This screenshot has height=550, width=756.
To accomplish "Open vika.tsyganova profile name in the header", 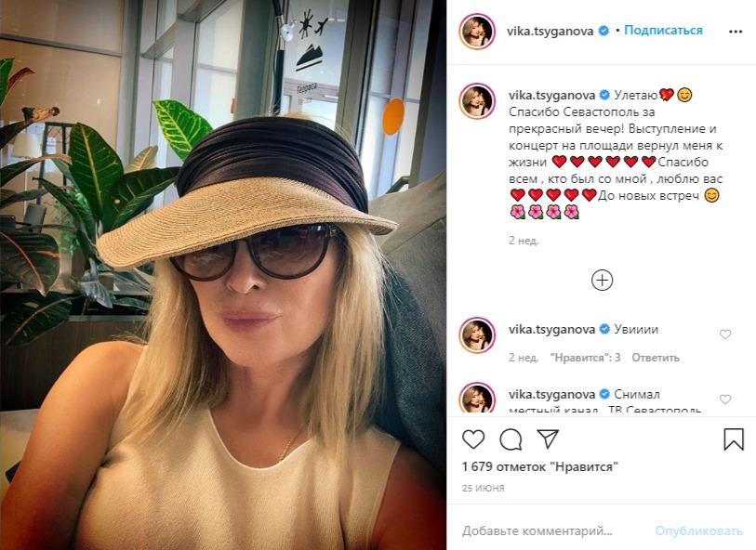I will pos(550,32).
